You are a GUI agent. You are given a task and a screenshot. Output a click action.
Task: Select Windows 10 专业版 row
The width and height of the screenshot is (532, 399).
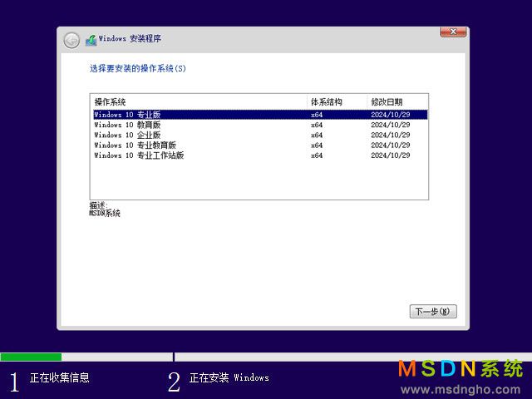pyautogui.click(x=260, y=115)
